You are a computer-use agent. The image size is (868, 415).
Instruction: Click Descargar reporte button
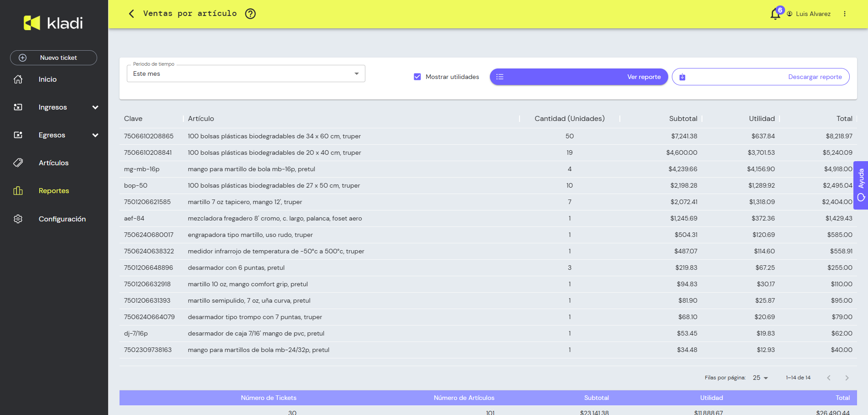pos(761,77)
